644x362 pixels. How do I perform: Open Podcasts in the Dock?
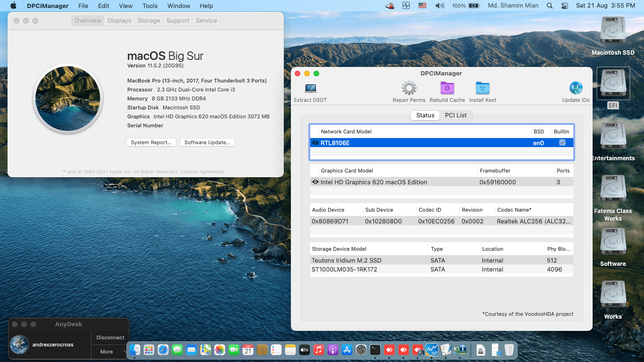333,350
